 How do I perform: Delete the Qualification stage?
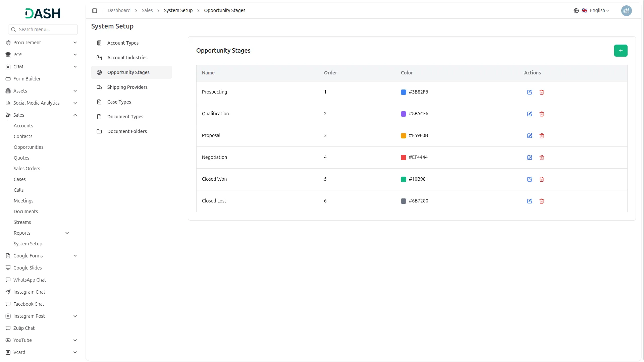tap(542, 114)
